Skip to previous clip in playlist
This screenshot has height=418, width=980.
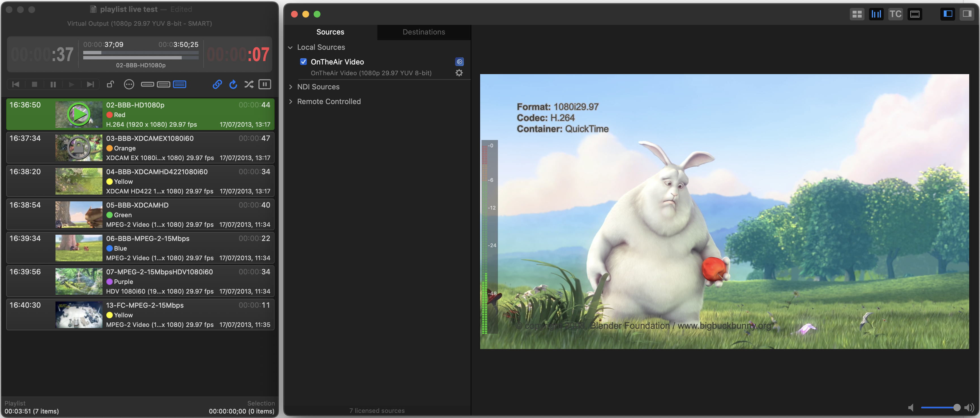[16, 84]
